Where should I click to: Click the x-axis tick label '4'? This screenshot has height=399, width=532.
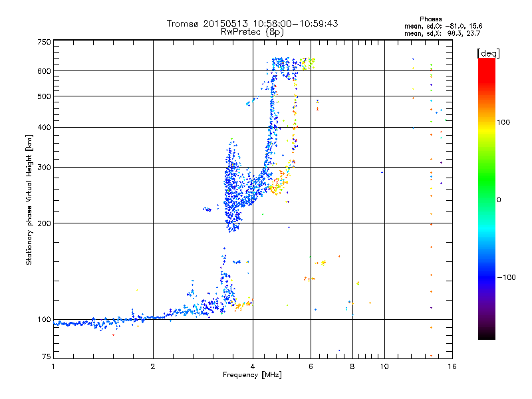pos(253,366)
